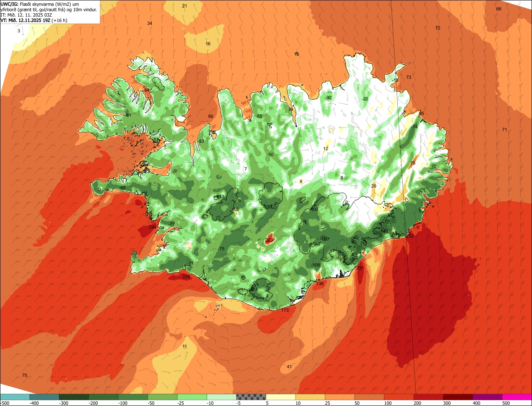The width and height of the screenshot is (532, 406).
Task: Click map value '61' in the Westfjords
Action: click(128, 115)
